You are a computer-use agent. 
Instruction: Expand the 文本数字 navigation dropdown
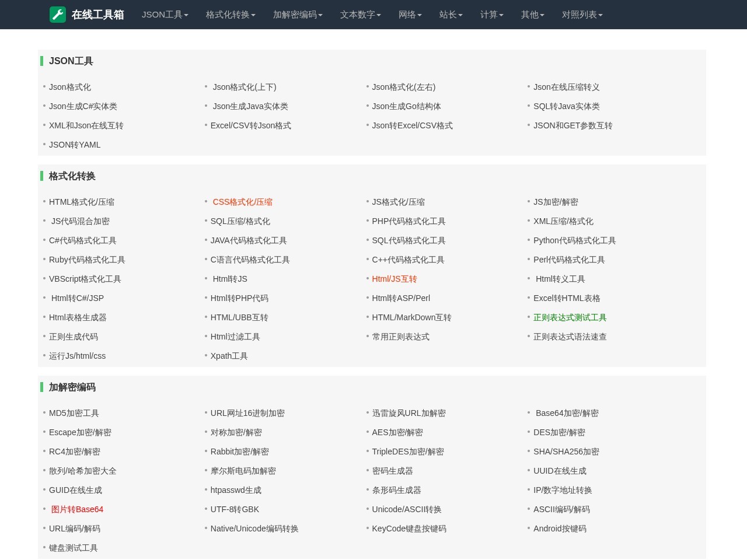point(360,15)
